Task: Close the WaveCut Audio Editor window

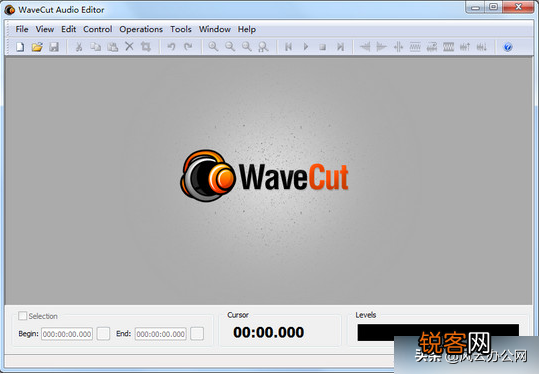Action: pos(518,7)
